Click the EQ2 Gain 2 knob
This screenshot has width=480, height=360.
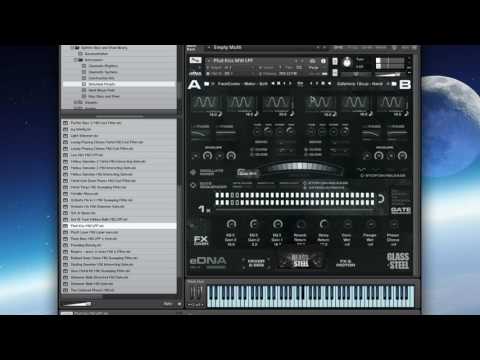(x=254, y=224)
